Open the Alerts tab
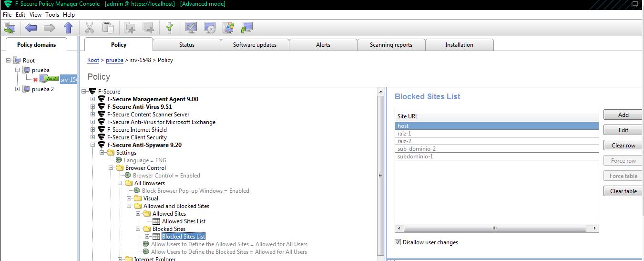The image size is (644, 261). [323, 45]
